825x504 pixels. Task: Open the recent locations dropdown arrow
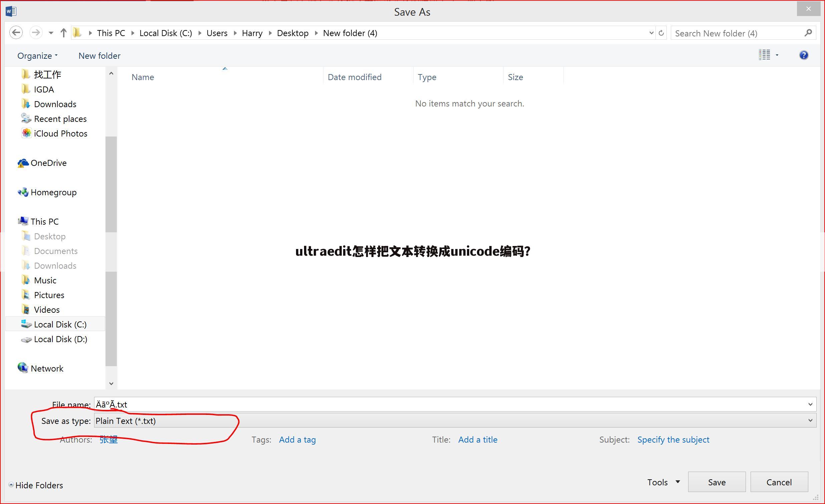51,33
